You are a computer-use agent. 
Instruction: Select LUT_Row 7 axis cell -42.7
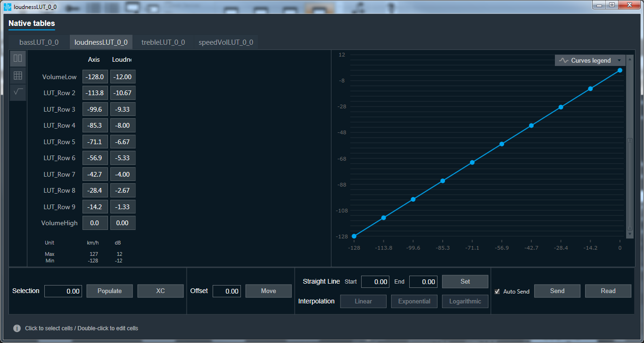tap(95, 174)
